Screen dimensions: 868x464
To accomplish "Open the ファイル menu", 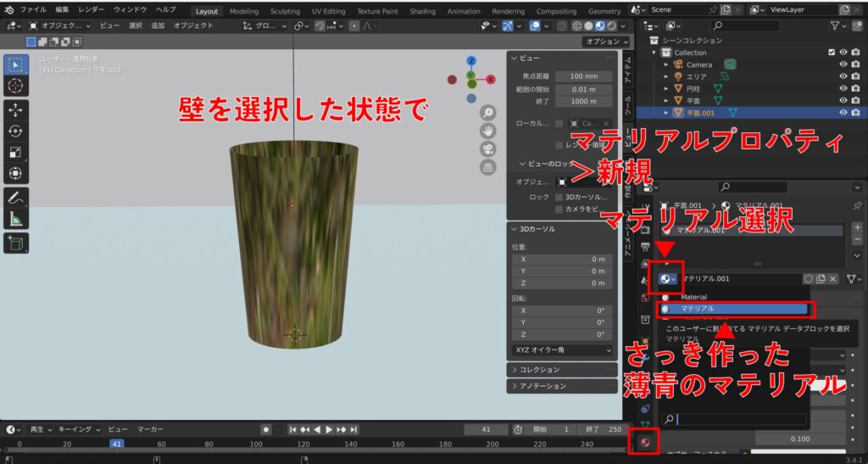I will (x=32, y=9).
